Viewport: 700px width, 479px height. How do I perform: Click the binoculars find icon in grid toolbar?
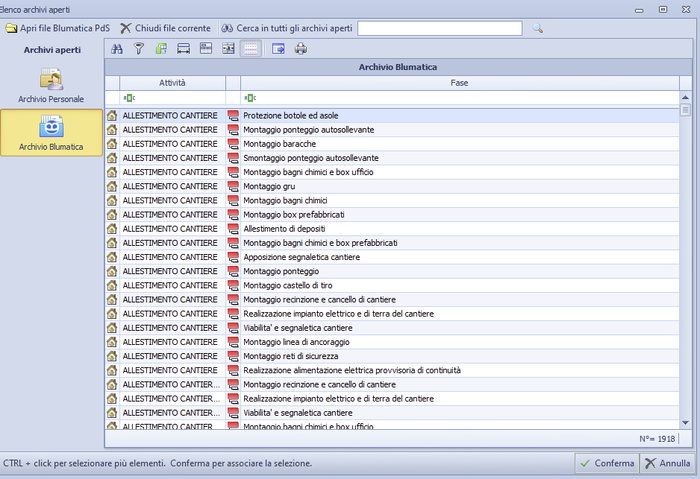point(117,48)
